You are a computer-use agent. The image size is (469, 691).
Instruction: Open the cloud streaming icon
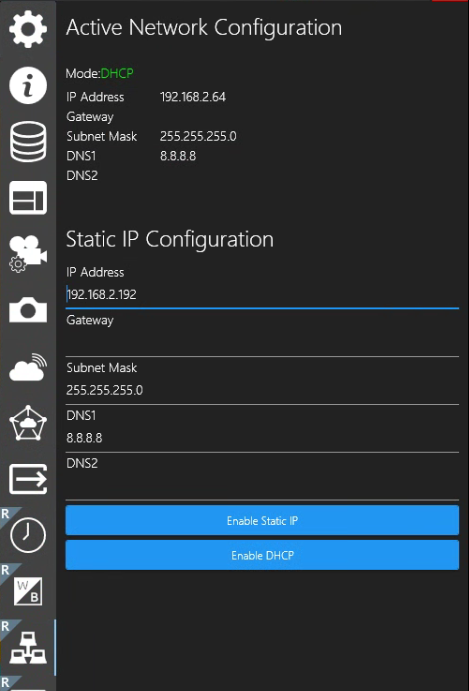[x=28, y=367]
